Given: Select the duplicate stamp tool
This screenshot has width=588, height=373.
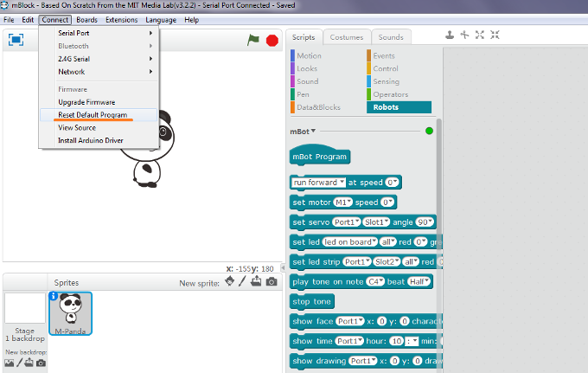Looking at the screenshot, I should coord(450,35).
